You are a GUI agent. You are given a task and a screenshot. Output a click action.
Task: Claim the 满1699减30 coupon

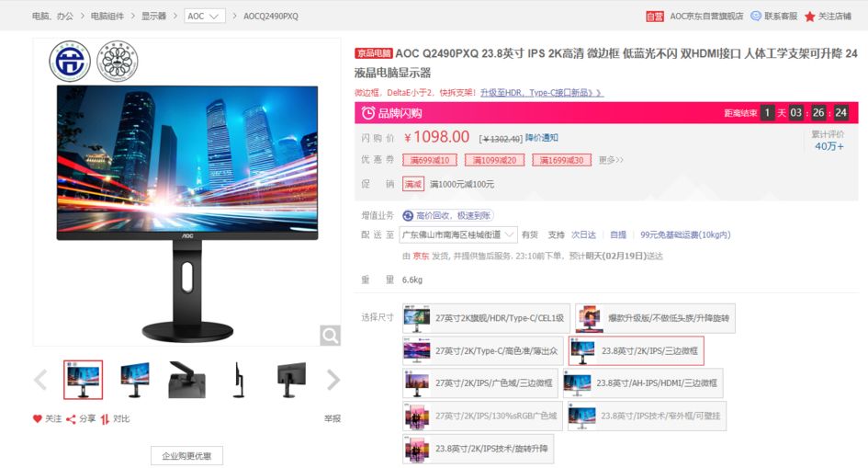[561, 160]
